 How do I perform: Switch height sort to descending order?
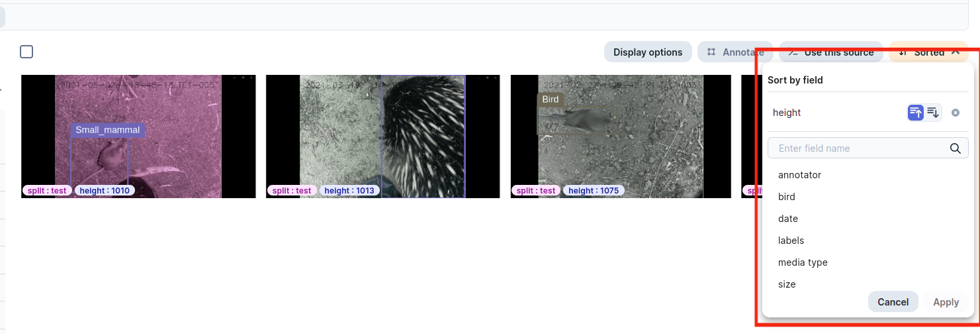coord(933,113)
